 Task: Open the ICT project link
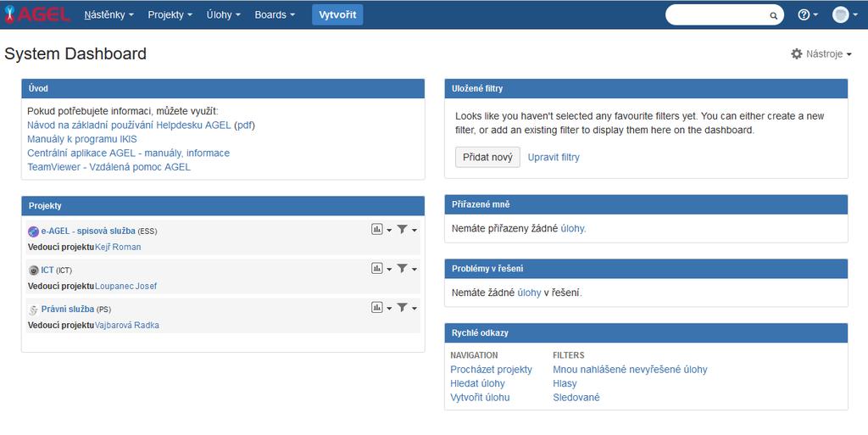(47, 270)
